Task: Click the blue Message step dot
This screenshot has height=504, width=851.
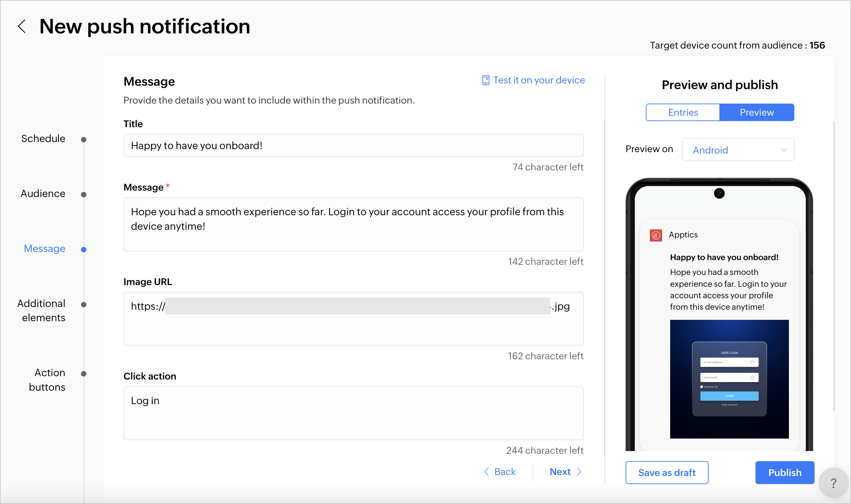Action: [84, 250]
